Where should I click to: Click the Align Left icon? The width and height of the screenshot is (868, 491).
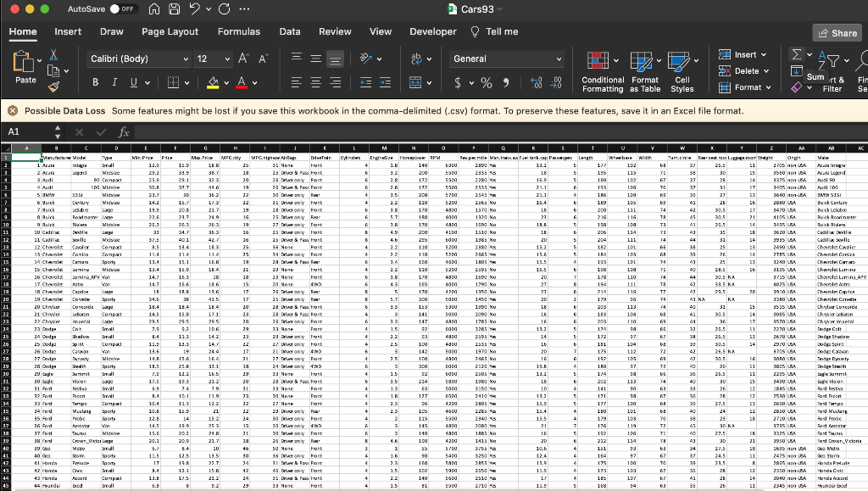click(x=297, y=82)
